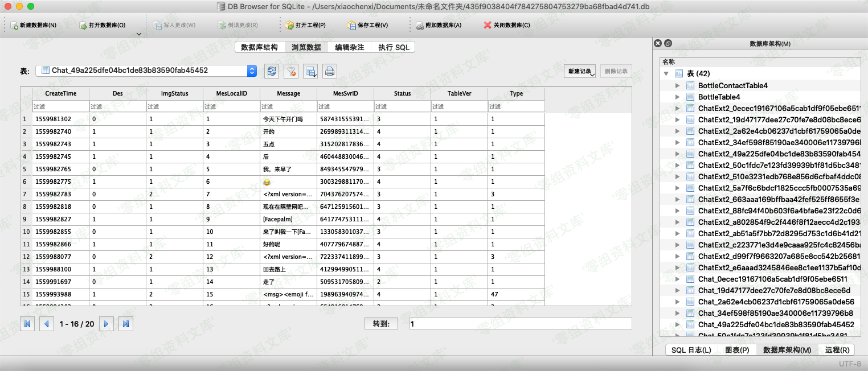Image resolution: width=868 pixels, height=371 pixels.
Task: Jump to first page of records
Action: [x=27, y=324]
